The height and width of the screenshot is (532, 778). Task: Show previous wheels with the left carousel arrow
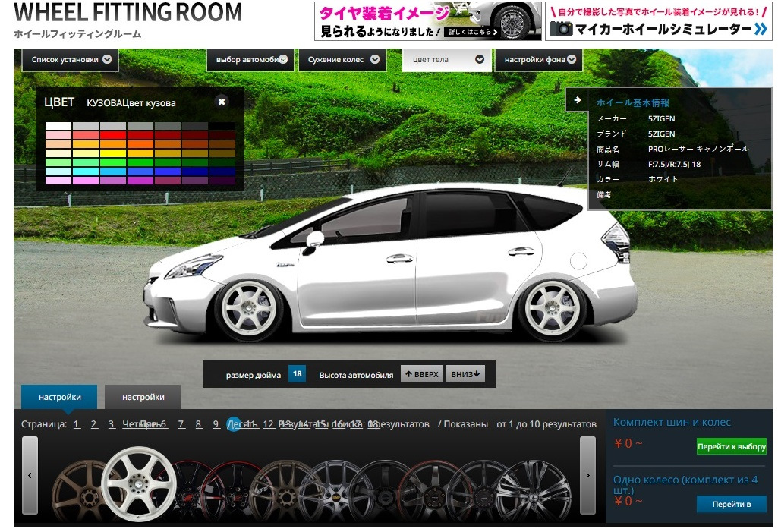coord(30,475)
